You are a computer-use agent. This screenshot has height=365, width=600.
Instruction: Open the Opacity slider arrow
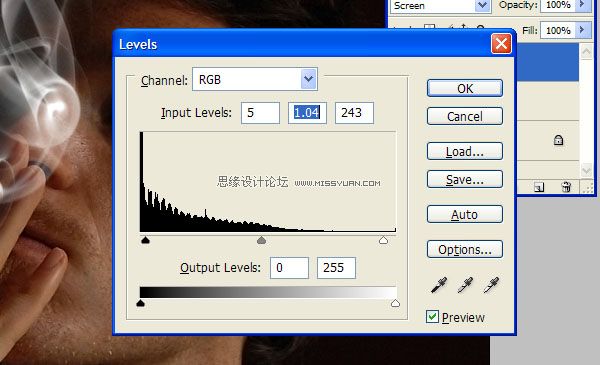pyautogui.click(x=582, y=5)
